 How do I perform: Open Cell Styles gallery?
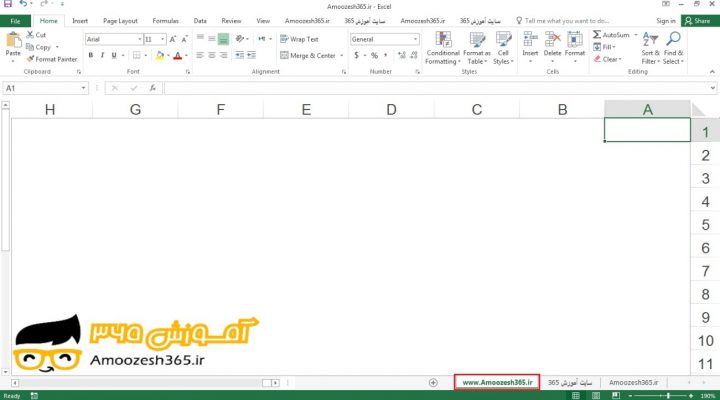pyautogui.click(x=503, y=48)
